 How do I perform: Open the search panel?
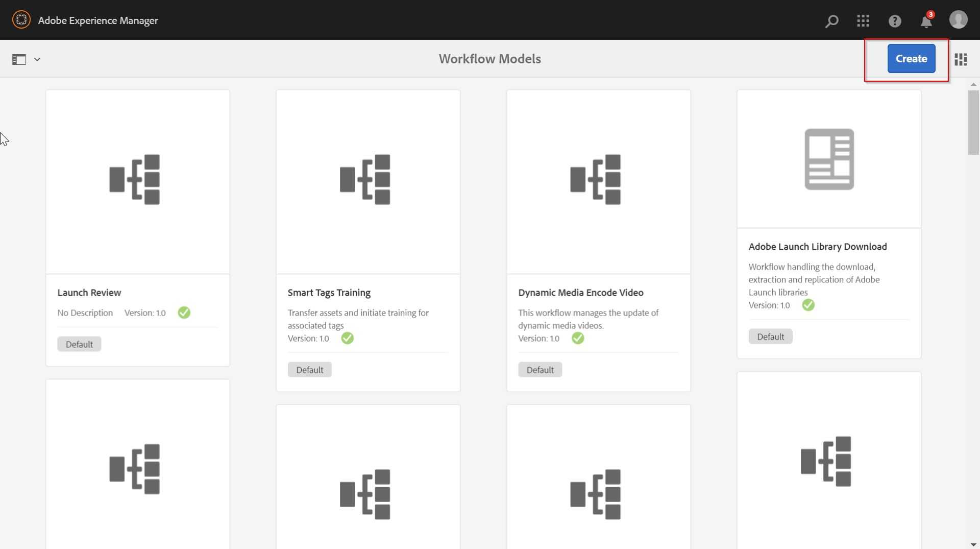pos(831,21)
